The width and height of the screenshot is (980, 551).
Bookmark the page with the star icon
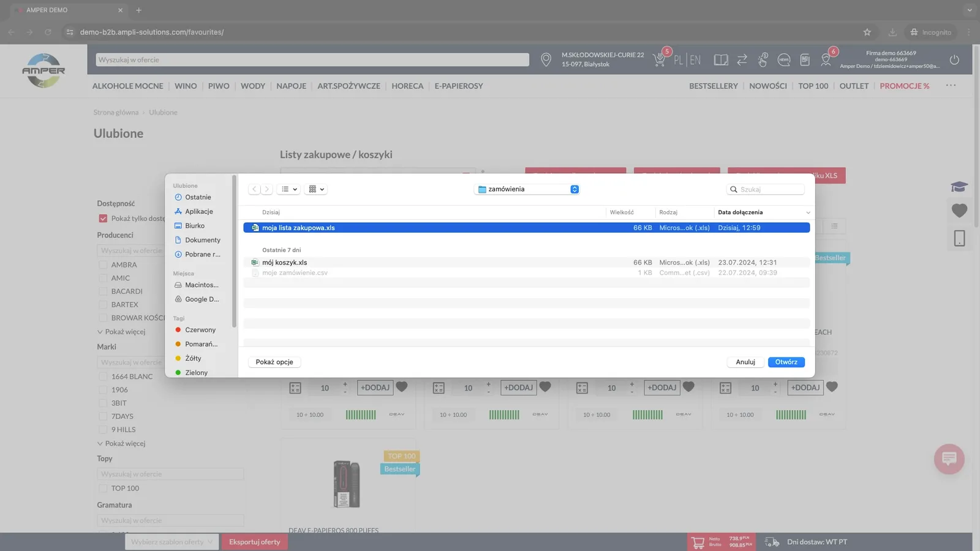click(x=867, y=32)
